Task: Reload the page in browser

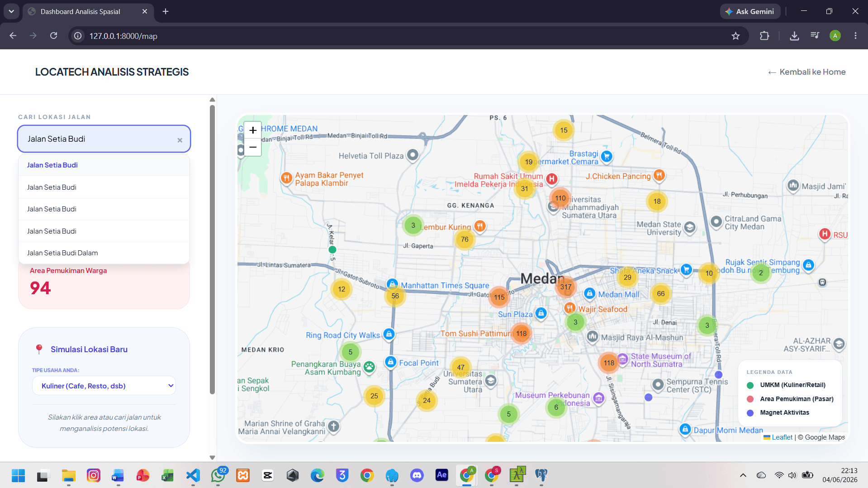Action: tap(53, 36)
